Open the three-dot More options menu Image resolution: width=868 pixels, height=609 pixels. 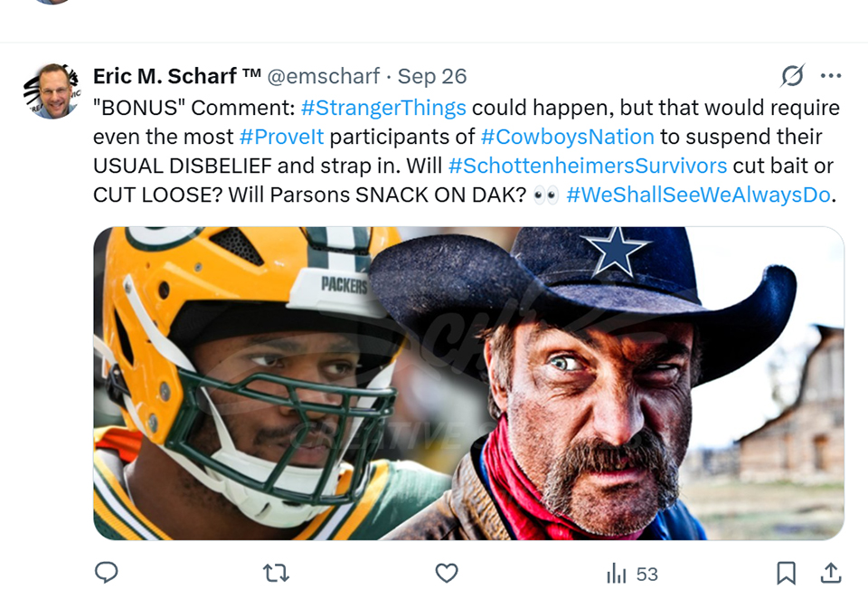coord(831,76)
